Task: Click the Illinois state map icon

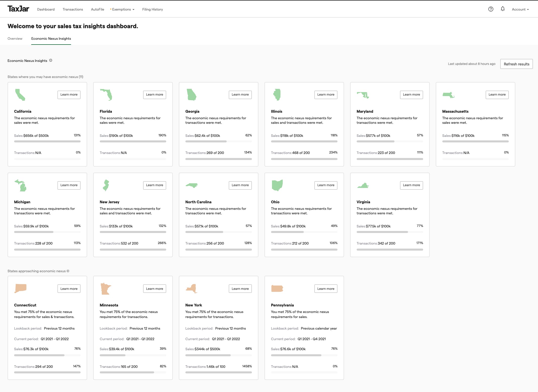Action: (x=277, y=95)
